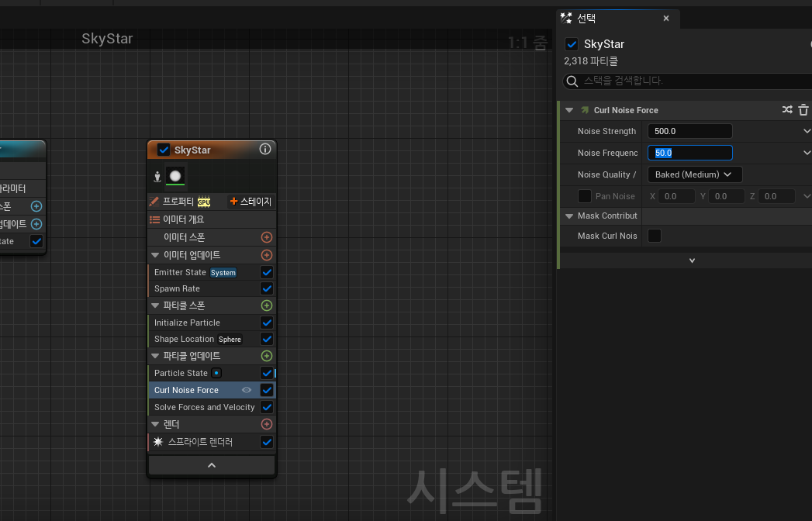Open Noise Quality Baked (Medium) dropdown

pos(695,174)
